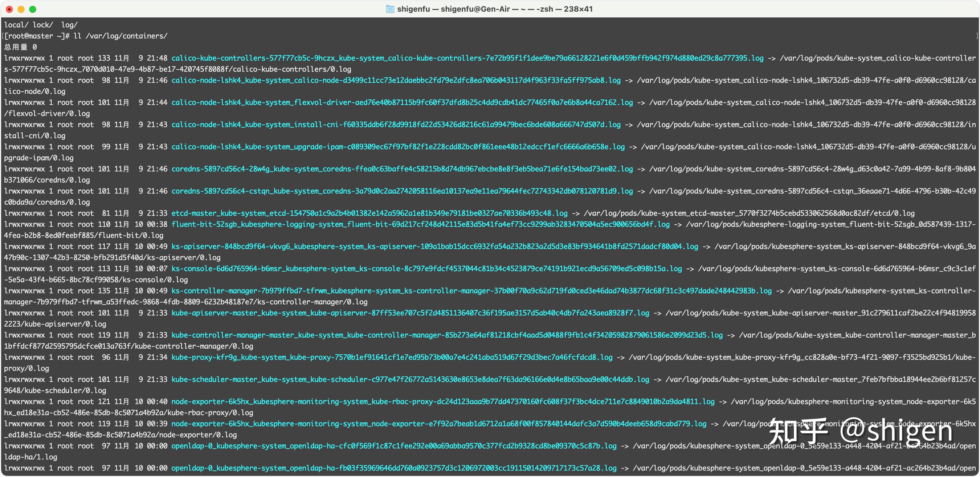Click the green fullscreen window button
The width and height of the screenshot is (980, 477).
tap(33, 9)
